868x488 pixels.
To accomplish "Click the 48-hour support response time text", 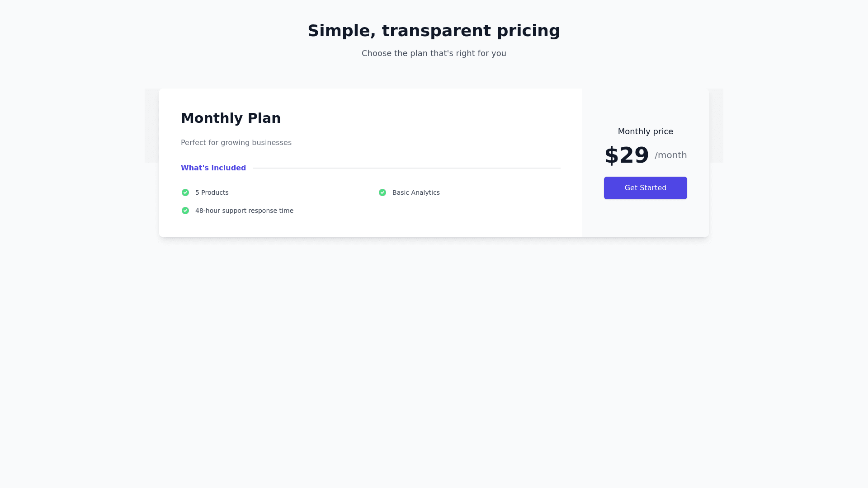I will [244, 211].
